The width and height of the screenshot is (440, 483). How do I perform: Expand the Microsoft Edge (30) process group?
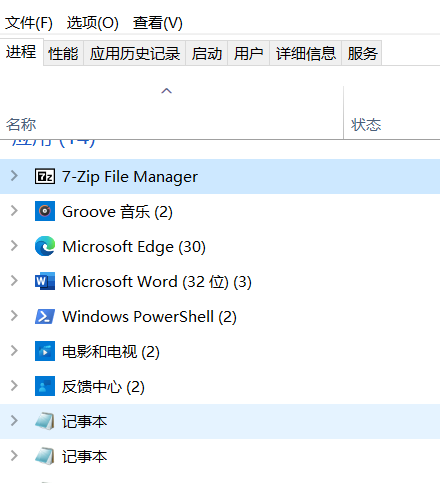tap(14, 246)
